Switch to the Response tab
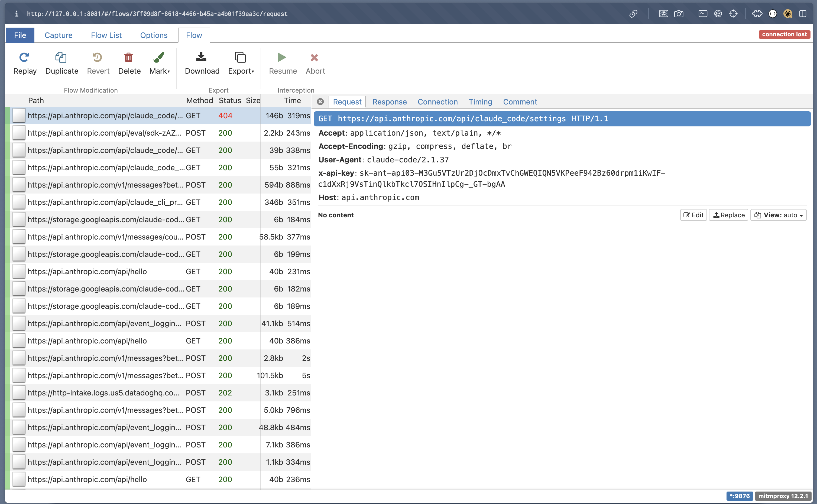817x504 pixels. coord(389,102)
